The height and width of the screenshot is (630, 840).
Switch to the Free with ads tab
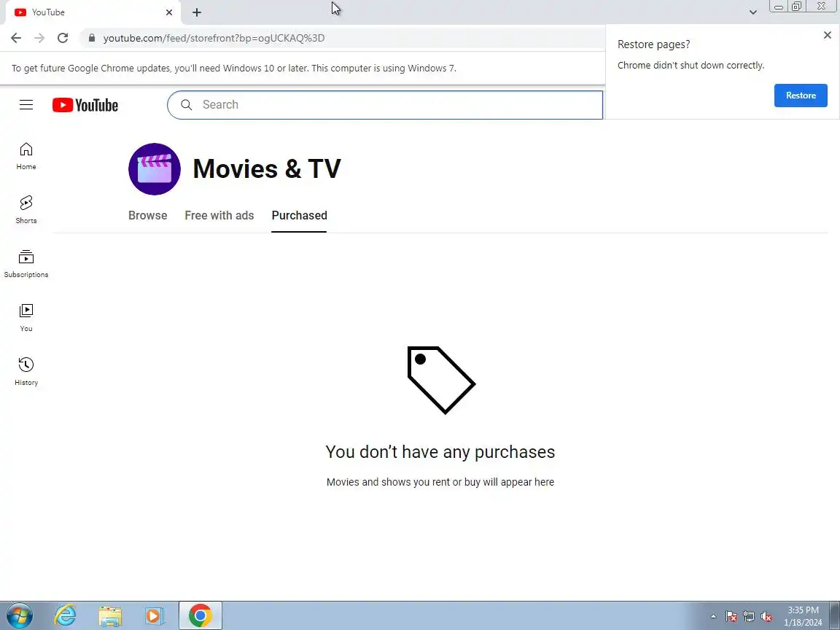point(219,215)
